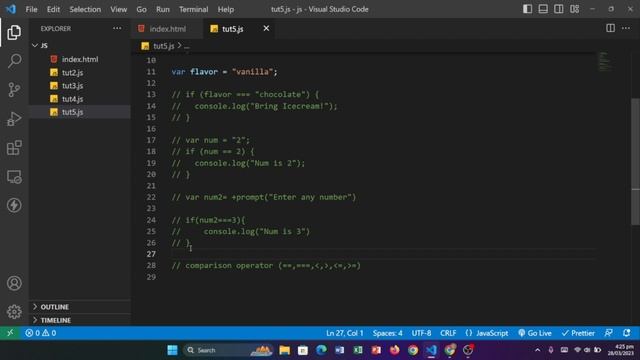
Task: Show errors and warnings count in status bar
Action: point(40,333)
